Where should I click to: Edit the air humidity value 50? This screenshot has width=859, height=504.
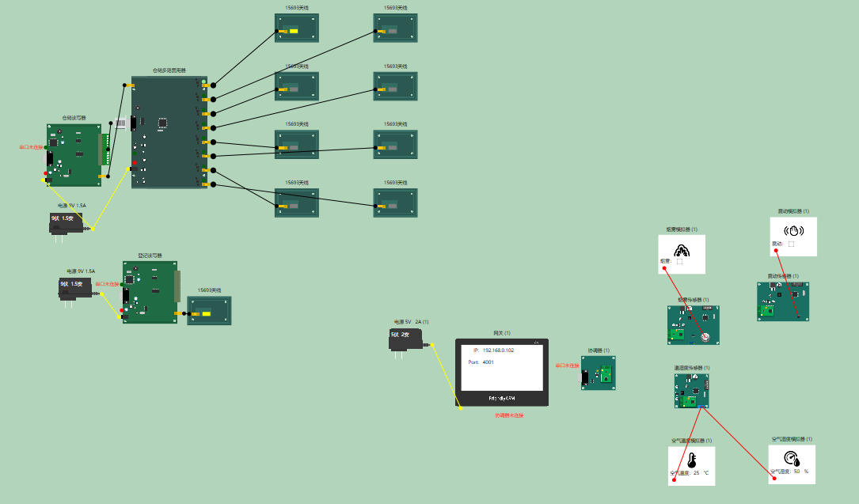point(796,472)
